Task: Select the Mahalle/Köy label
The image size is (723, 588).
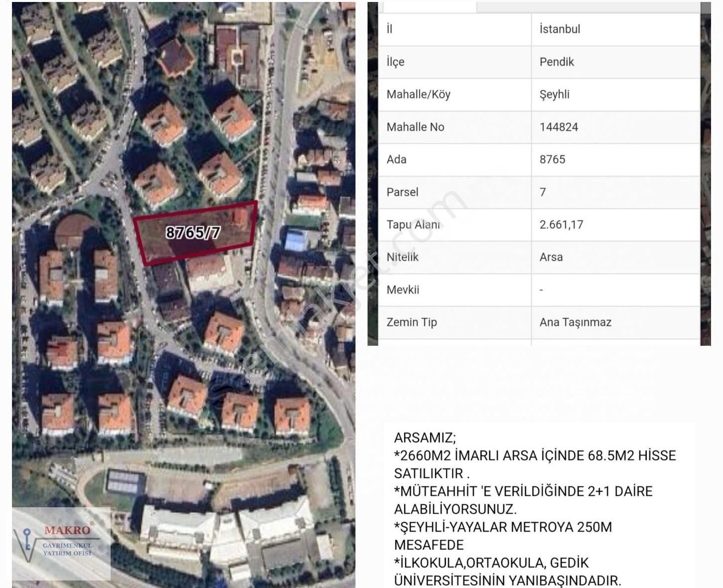Action: click(418, 94)
